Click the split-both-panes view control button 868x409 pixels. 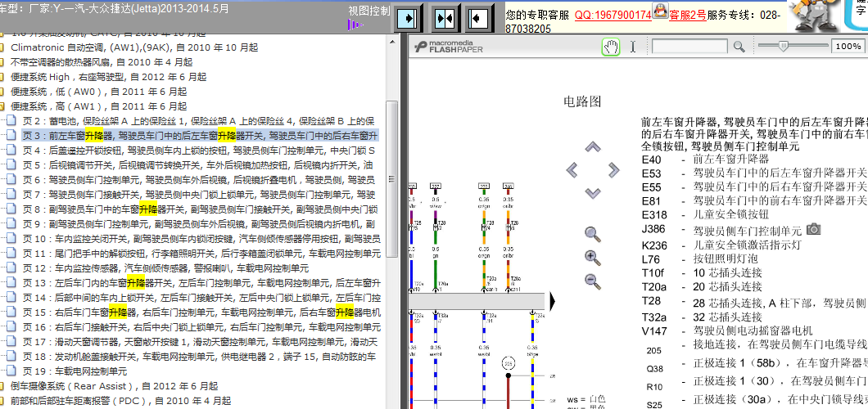coord(444,19)
